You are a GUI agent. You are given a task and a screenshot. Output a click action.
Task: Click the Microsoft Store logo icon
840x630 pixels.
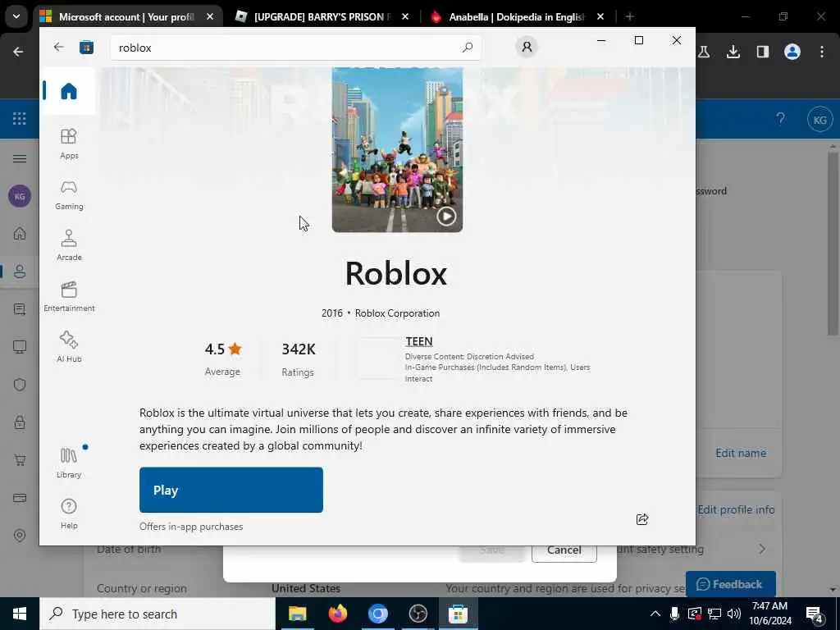point(86,48)
